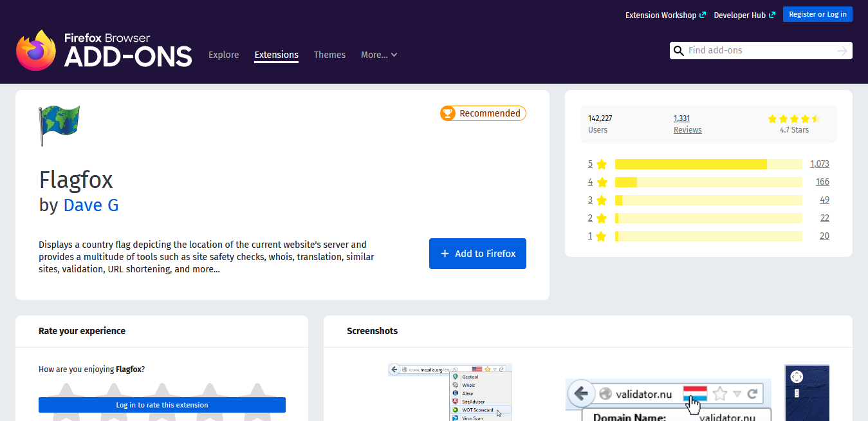Expand the More... dropdown menu

379,55
